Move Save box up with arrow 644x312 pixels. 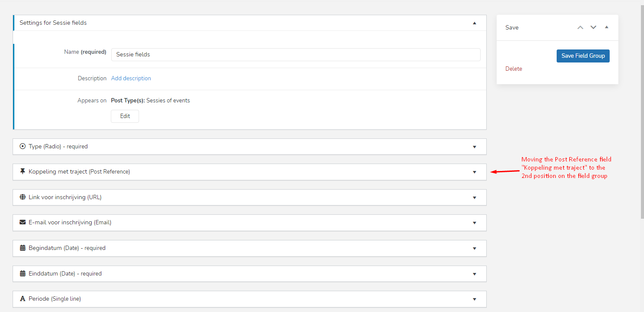[x=580, y=27]
